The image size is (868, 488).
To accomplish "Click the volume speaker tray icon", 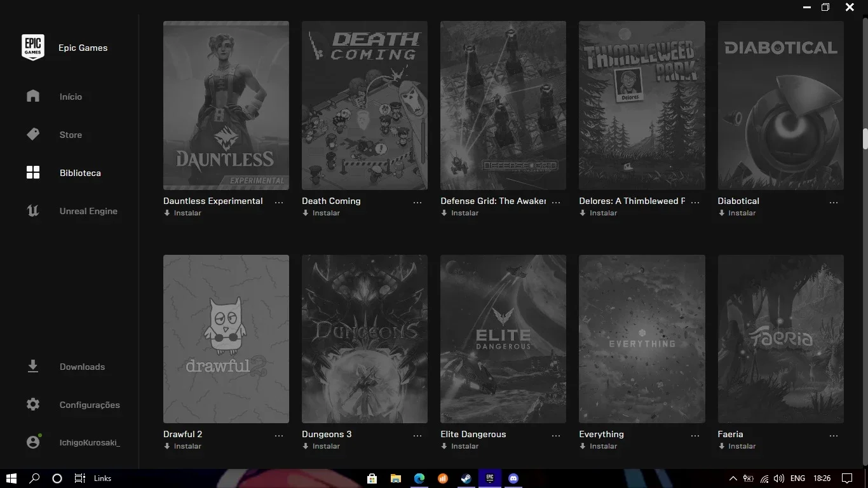I will click(x=779, y=478).
